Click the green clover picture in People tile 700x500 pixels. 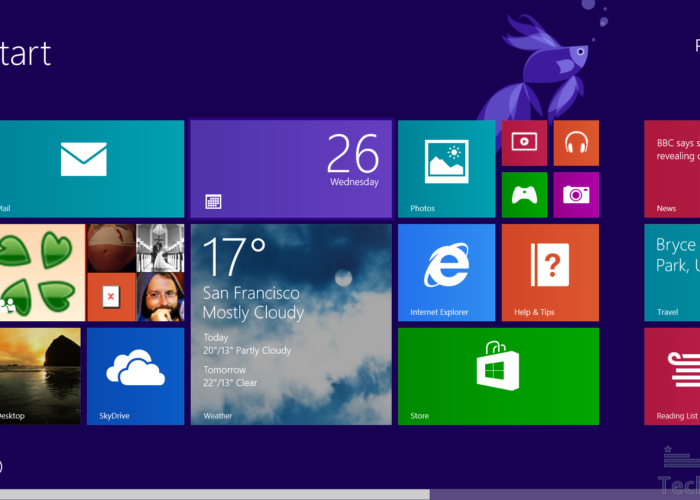click(x=40, y=272)
